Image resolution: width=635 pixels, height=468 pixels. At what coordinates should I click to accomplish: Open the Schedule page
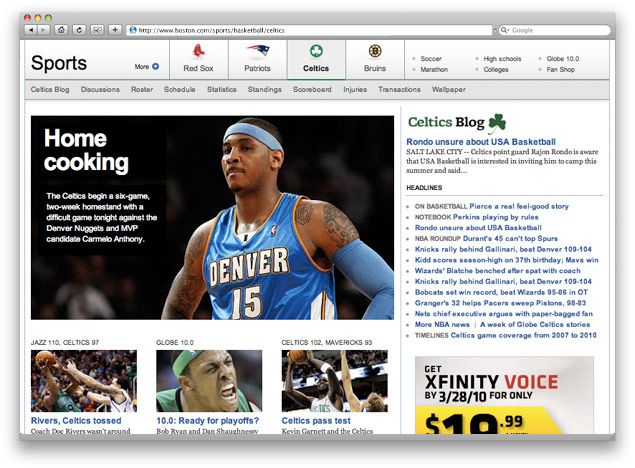(x=179, y=89)
